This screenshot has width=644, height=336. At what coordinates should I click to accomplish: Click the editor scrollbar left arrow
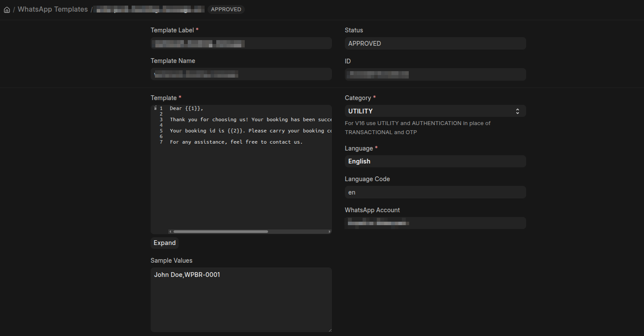point(170,232)
